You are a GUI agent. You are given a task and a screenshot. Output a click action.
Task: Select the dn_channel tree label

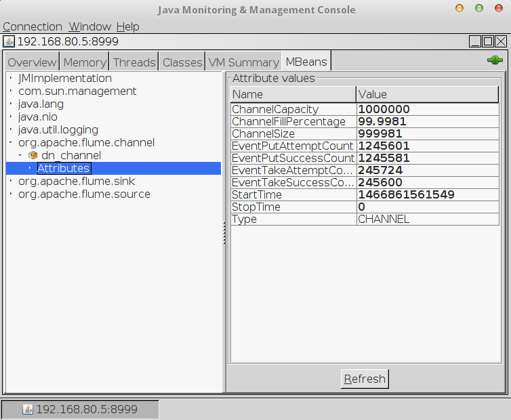(x=71, y=155)
